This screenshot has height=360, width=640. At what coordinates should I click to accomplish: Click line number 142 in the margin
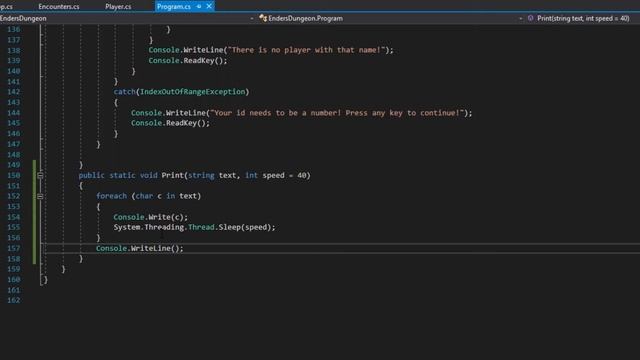point(13,92)
